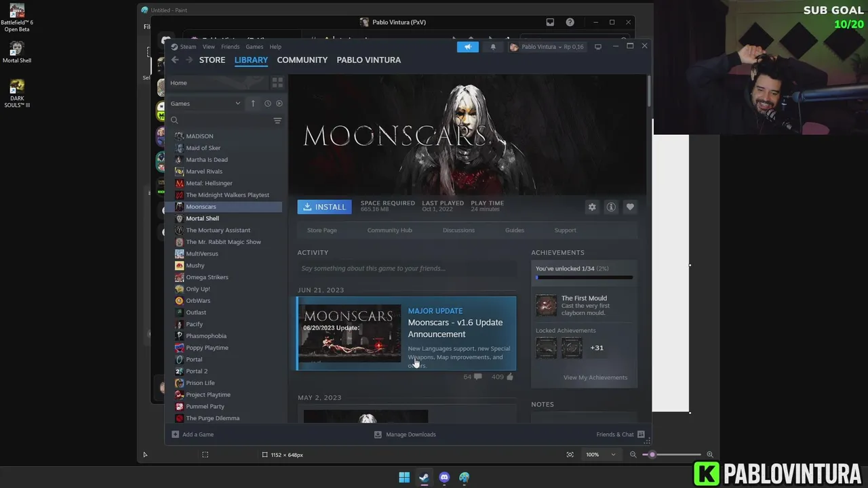This screenshot has width=868, height=488.
Task: Open the View menu
Action: point(209,47)
